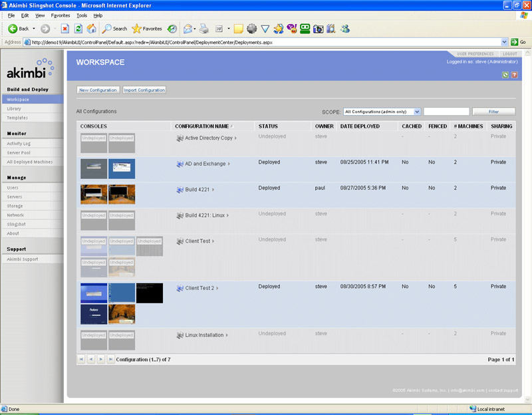532x415 pixels.
Task: Click the Import Configuration button
Action: point(144,90)
